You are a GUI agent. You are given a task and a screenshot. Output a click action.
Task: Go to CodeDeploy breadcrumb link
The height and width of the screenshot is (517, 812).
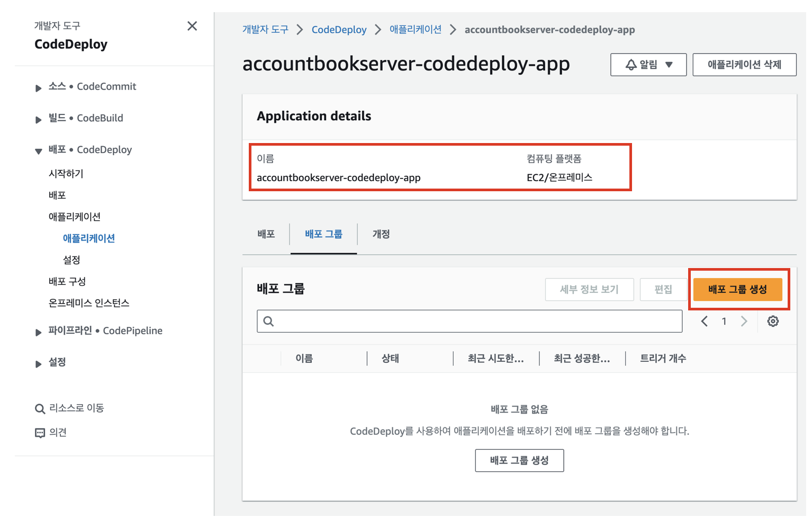(339, 30)
